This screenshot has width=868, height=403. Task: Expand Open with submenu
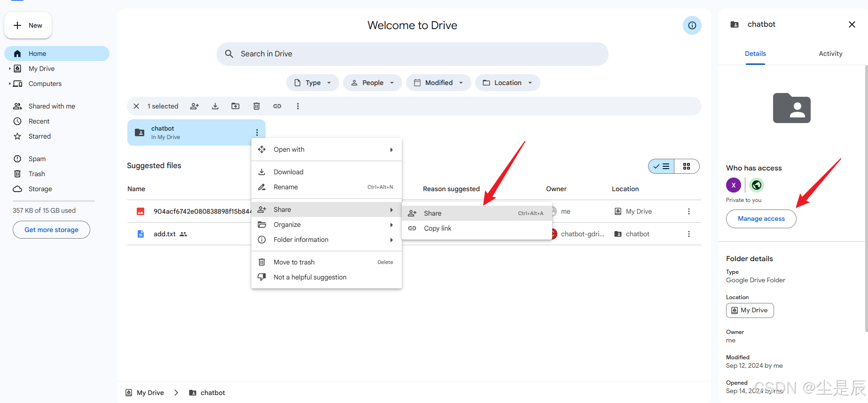point(327,149)
